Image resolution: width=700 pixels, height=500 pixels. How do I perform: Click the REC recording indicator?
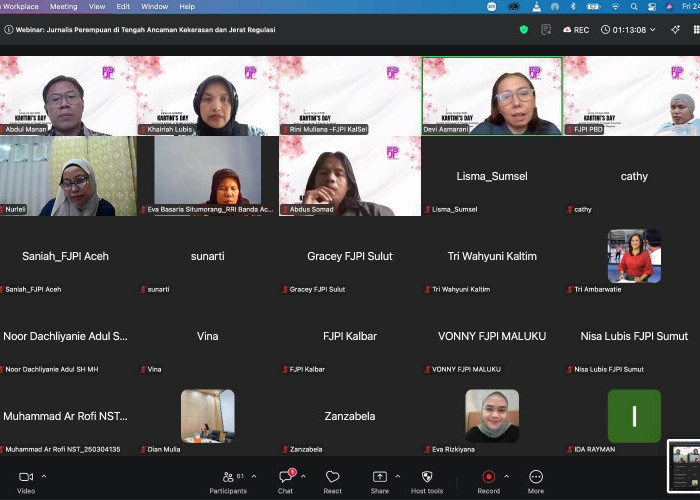pyautogui.click(x=576, y=30)
